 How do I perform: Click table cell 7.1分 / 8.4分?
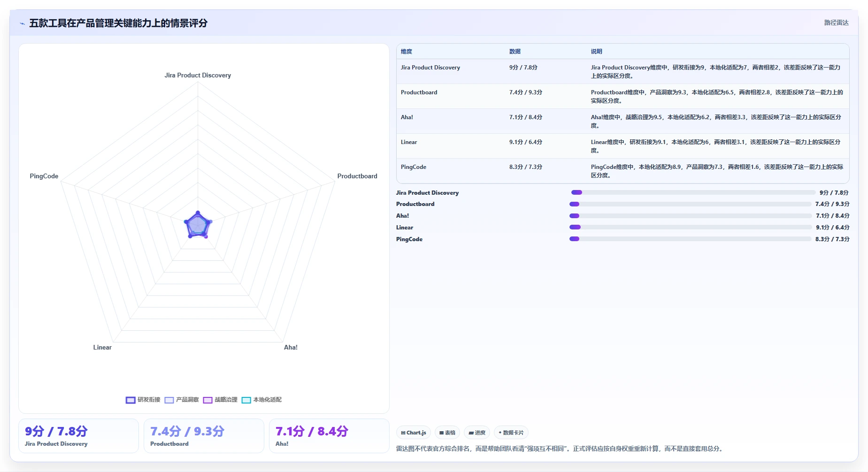point(526,117)
